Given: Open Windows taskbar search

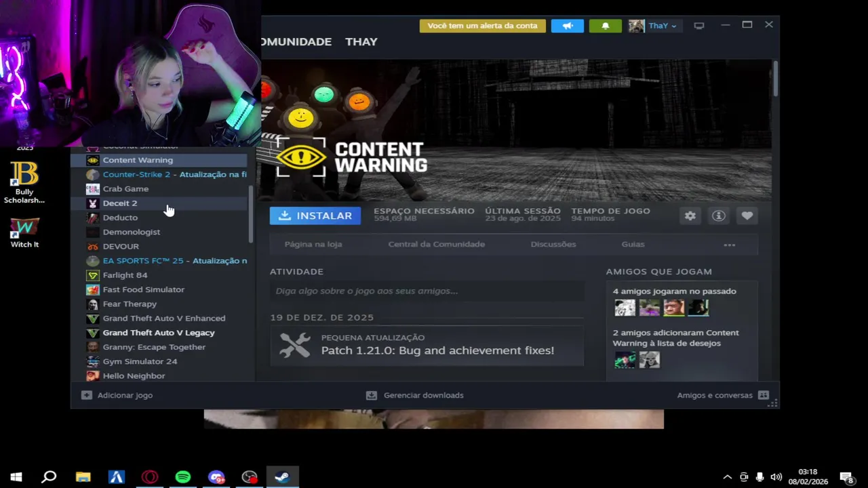Looking at the screenshot, I should click(x=49, y=477).
